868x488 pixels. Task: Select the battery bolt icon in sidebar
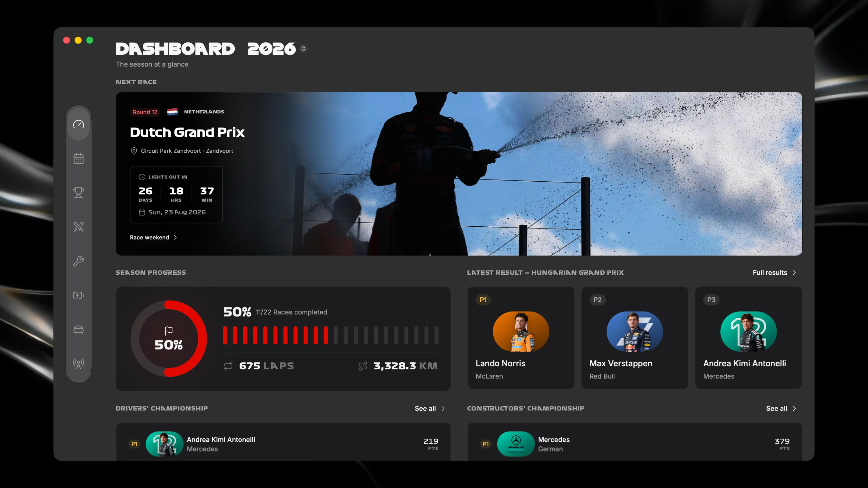(78, 295)
